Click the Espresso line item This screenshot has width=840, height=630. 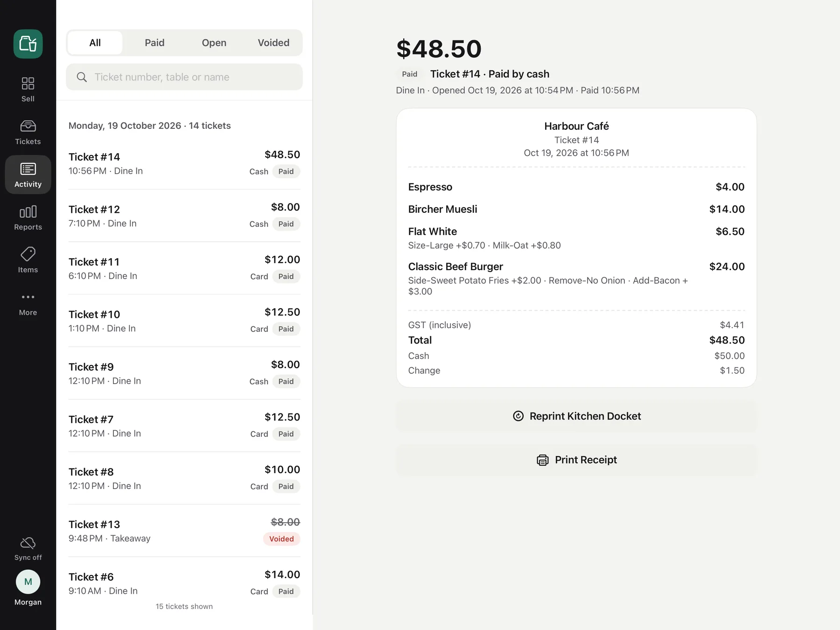click(x=576, y=187)
